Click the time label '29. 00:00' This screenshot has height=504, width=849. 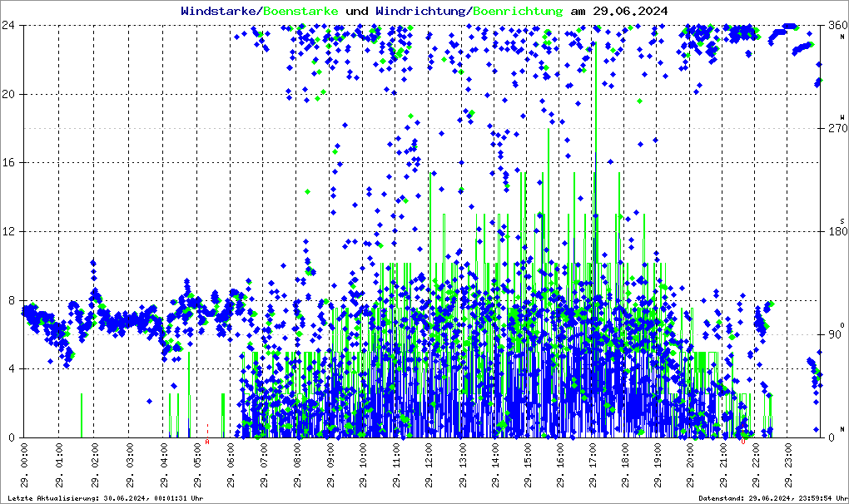[24, 466]
